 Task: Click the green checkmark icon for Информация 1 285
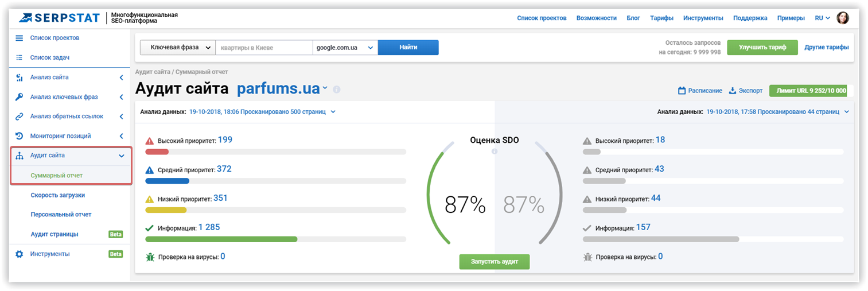pyautogui.click(x=150, y=228)
